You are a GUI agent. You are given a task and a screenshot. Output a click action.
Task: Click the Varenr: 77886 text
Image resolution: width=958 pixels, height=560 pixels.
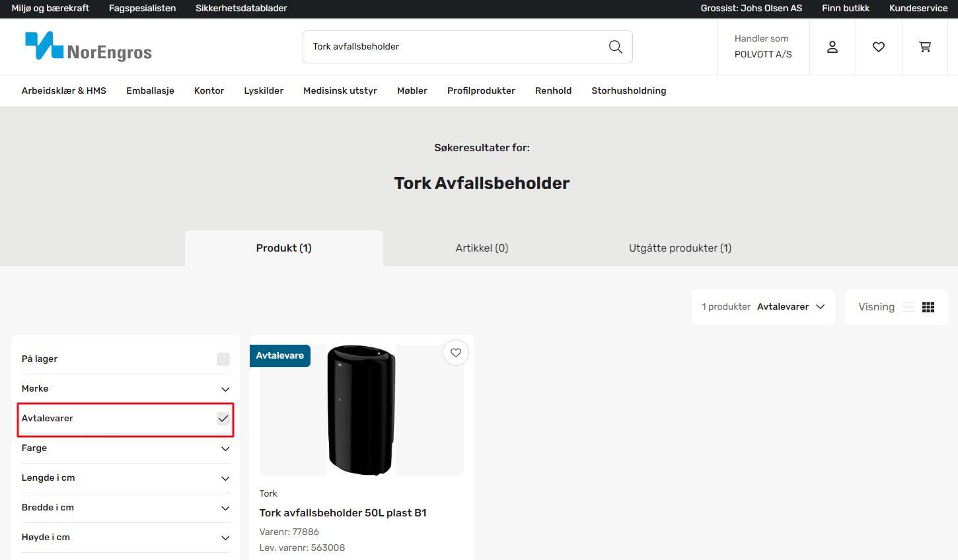pos(289,532)
